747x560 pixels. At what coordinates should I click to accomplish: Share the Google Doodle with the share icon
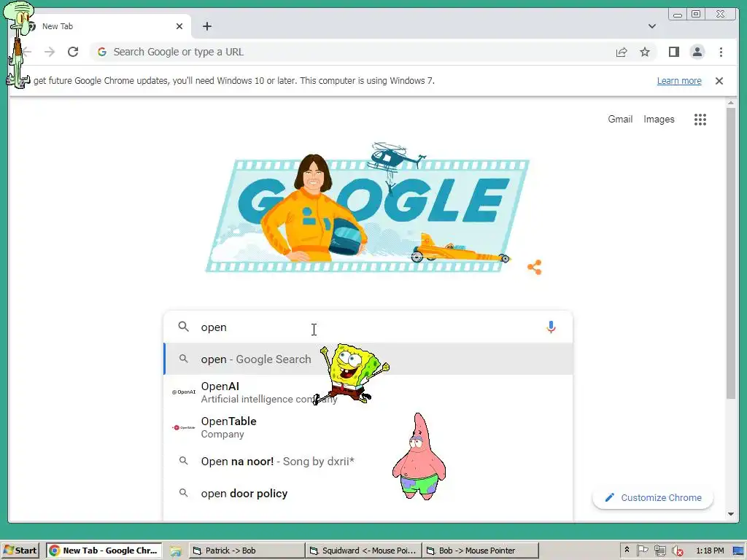535,267
